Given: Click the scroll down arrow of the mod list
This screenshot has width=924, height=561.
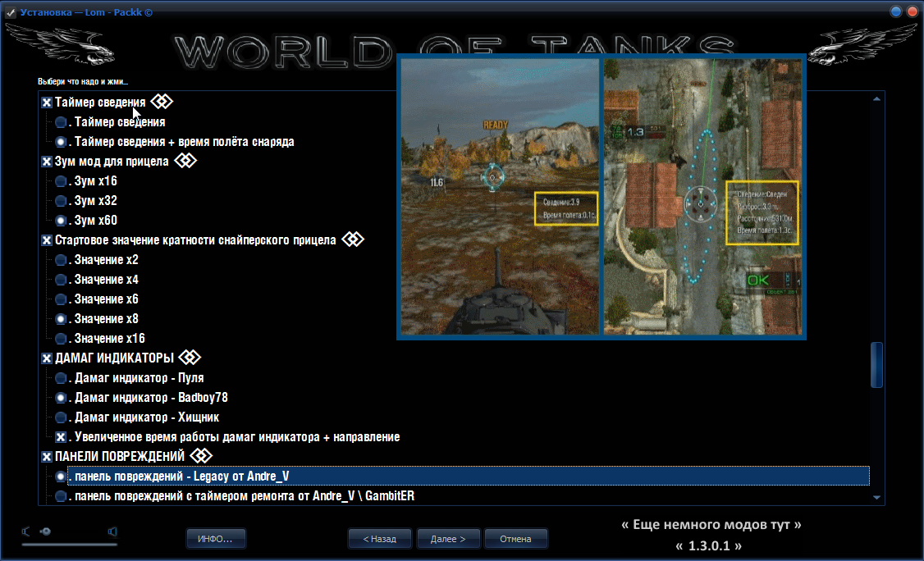Looking at the screenshot, I should click(877, 497).
